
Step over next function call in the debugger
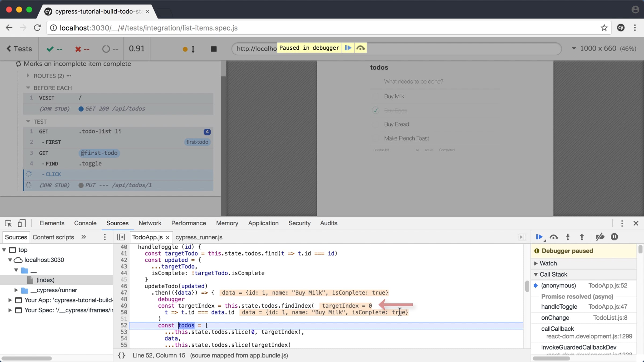[554, 237]
